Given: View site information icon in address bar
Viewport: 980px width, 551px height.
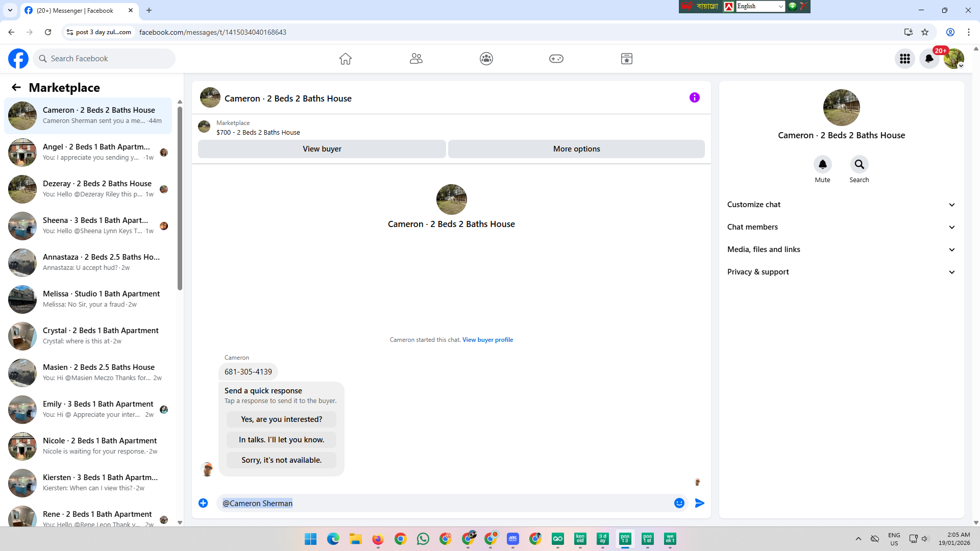Looking at the screenshot, I should click(70, 32).
